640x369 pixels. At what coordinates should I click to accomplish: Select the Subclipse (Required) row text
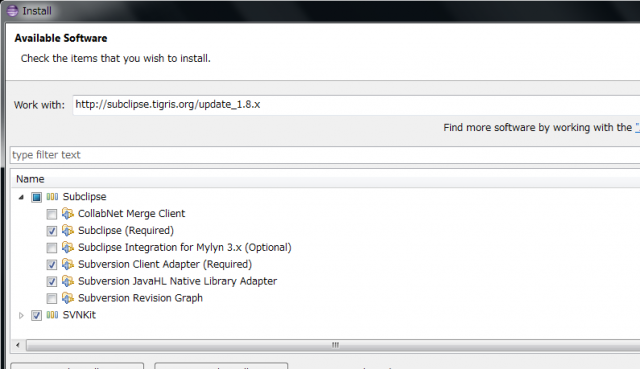point(126,231)
